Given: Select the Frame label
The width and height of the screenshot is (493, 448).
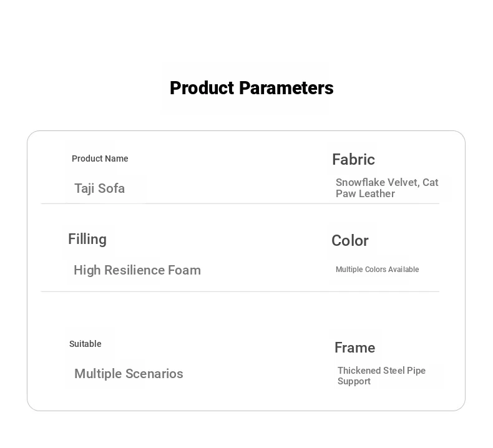Looking at the screenshot, I should [x=354, y=348].
